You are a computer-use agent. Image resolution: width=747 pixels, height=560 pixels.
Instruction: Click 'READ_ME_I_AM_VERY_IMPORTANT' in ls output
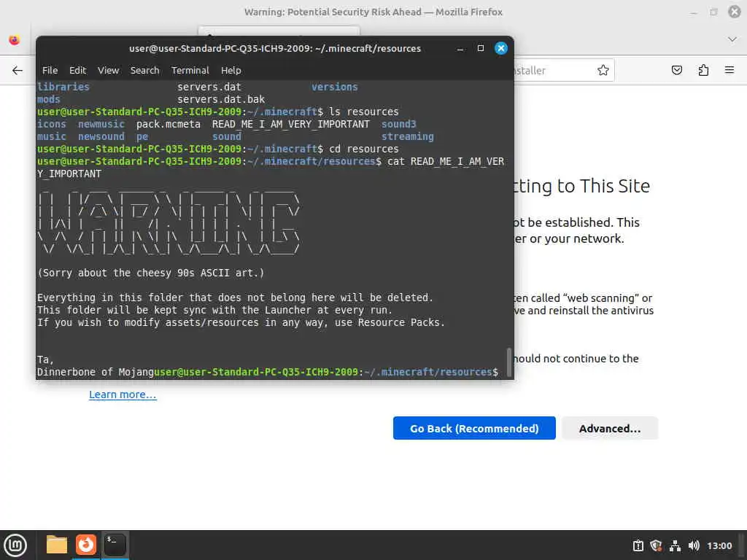[290, 124]
